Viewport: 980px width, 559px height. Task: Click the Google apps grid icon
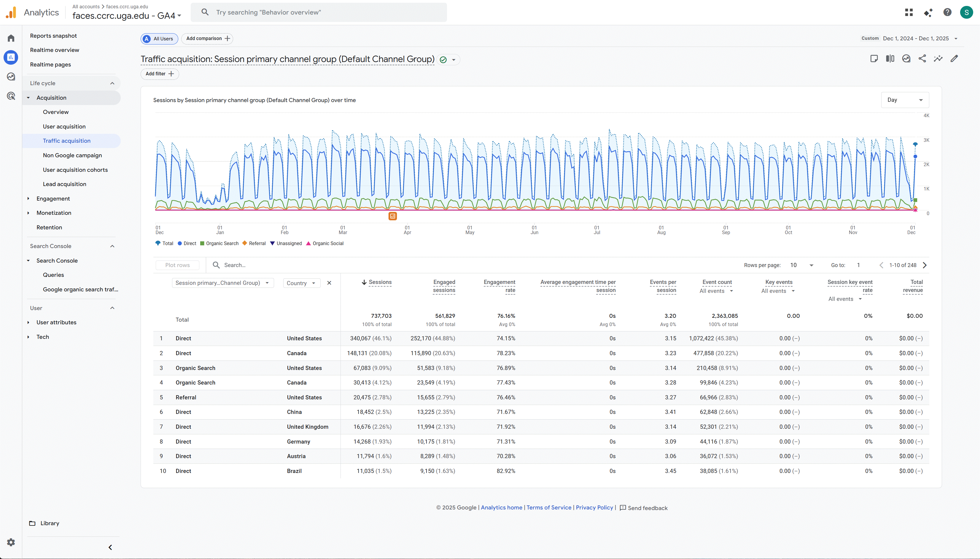(909, 12)
